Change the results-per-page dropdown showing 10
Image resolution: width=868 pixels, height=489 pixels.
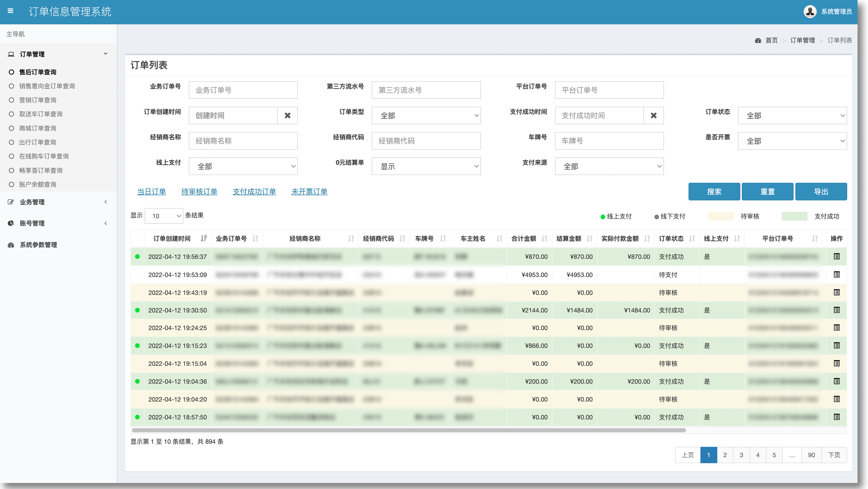[x=164, y=216]
